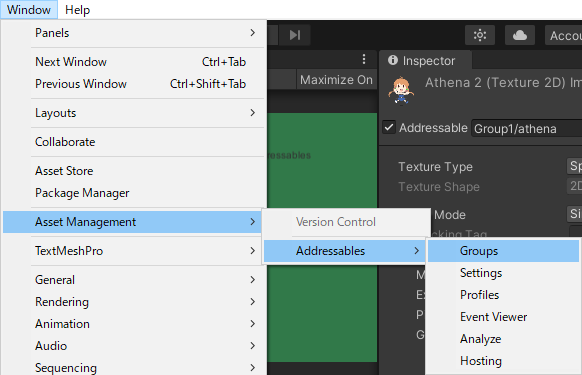
Task: Select Asset Management menu item
Action: (132, 222)
